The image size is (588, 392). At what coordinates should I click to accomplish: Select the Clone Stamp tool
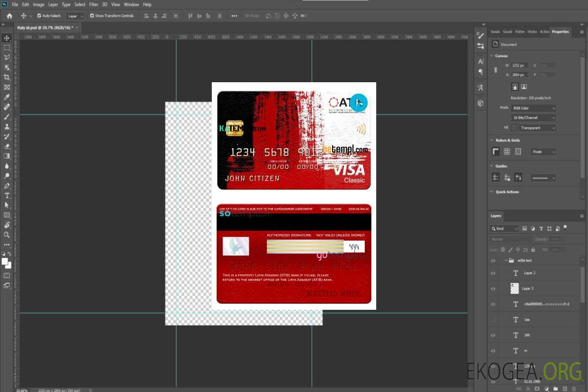click(7, 126)
